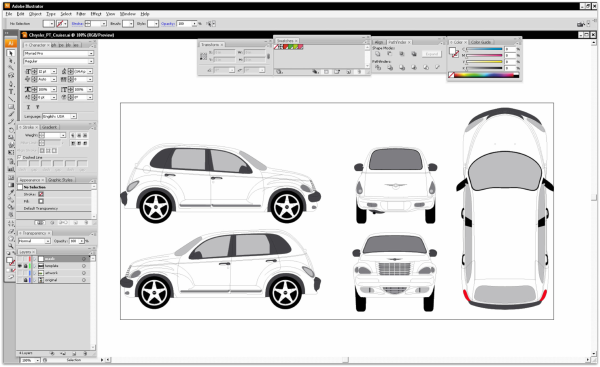Select the Zoom magnifier tool
The image size is (600, 367).
click(11, 246)
